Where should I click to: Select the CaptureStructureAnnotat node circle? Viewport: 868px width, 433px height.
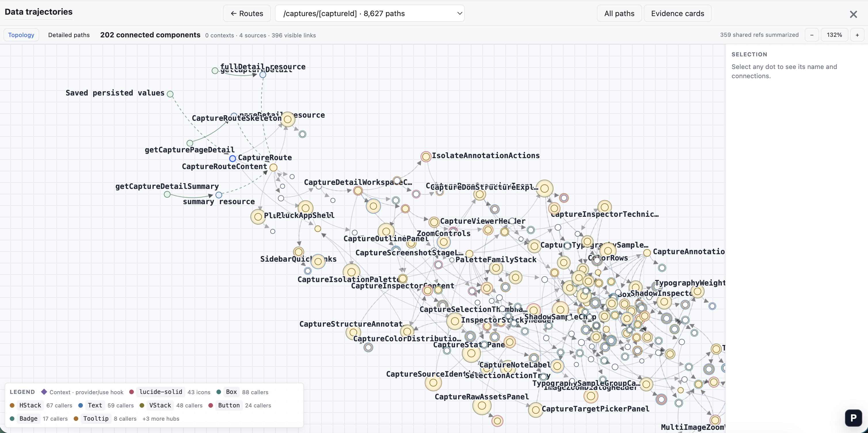pyautogui.click(x=353, y=333)
